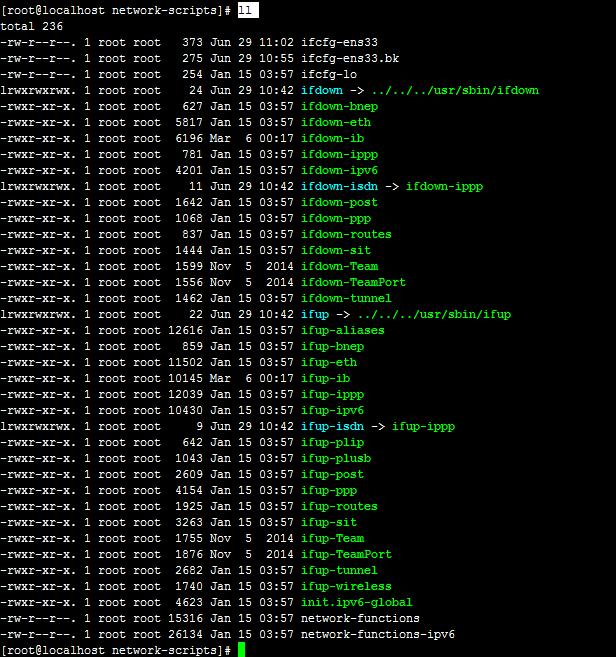616x657 pixels.
Task: Select the ifup-Team filename
Action: (x=332, y=538)
